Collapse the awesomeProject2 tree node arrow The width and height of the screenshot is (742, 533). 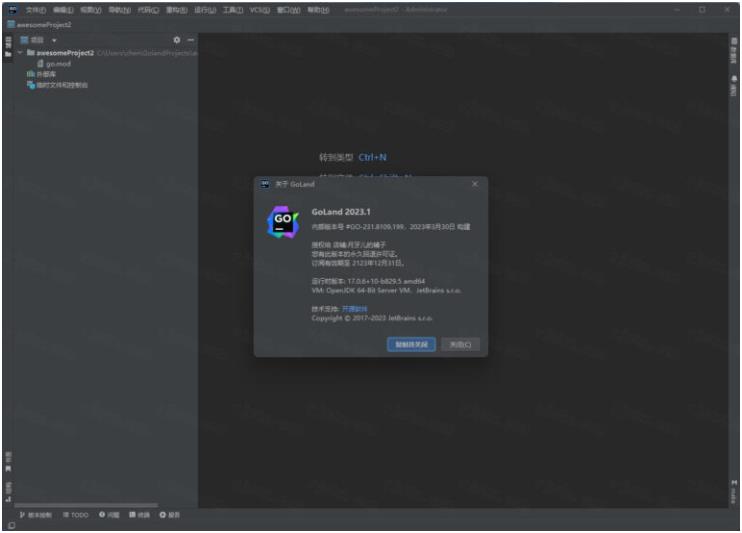click(x=20, y=53)
